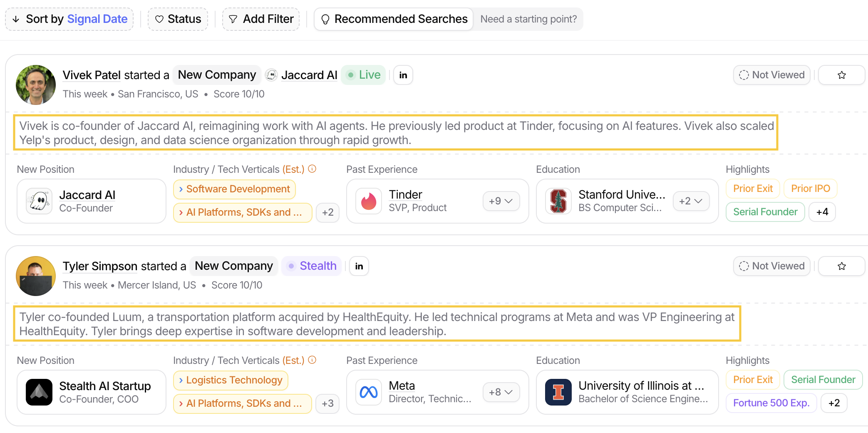Open Recommended Searches

(x=394, y=19)
